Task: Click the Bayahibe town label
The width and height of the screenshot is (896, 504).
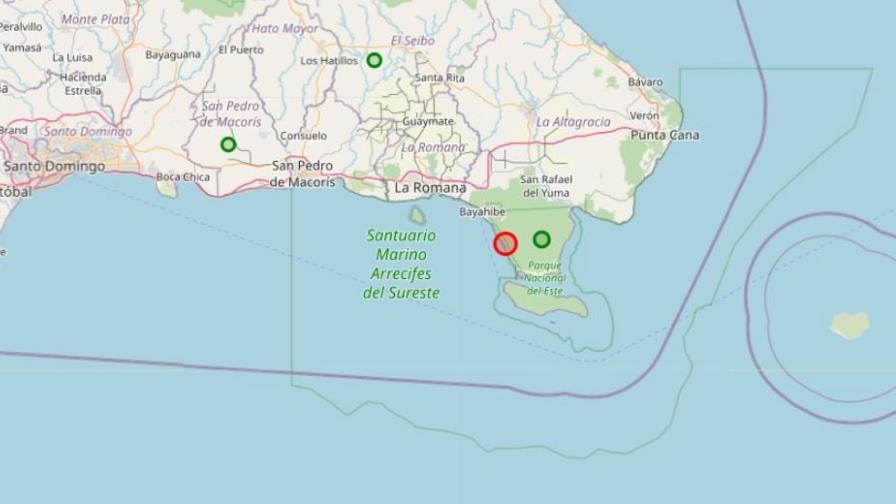Action: click(x=482, y=211)
